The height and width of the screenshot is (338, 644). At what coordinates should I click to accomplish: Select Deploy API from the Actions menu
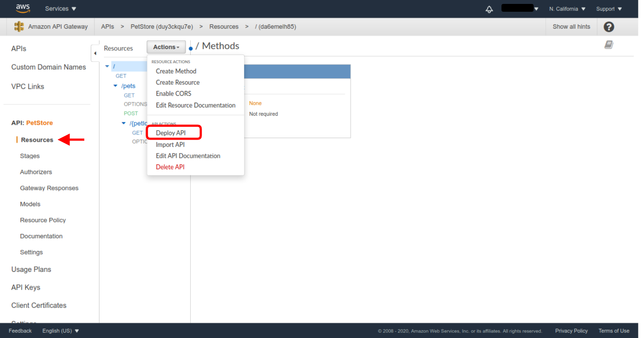pyautogui.click(x=171, y=133)
